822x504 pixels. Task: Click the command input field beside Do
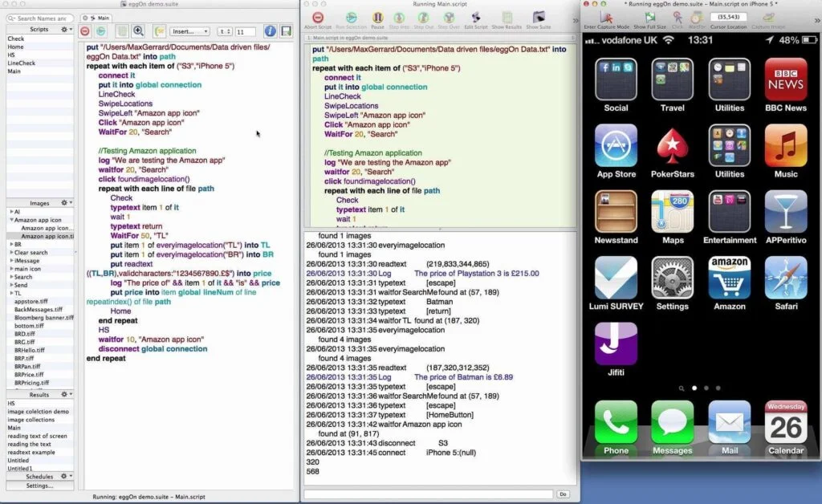pyautogui.click(x=429, y=494)
